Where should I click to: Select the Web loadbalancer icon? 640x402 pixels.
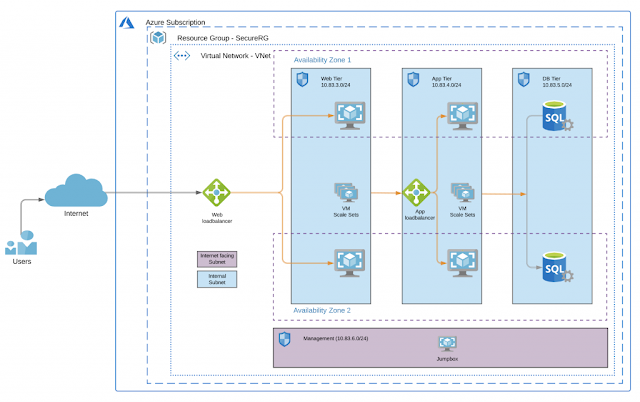click(x=217, y=192)
